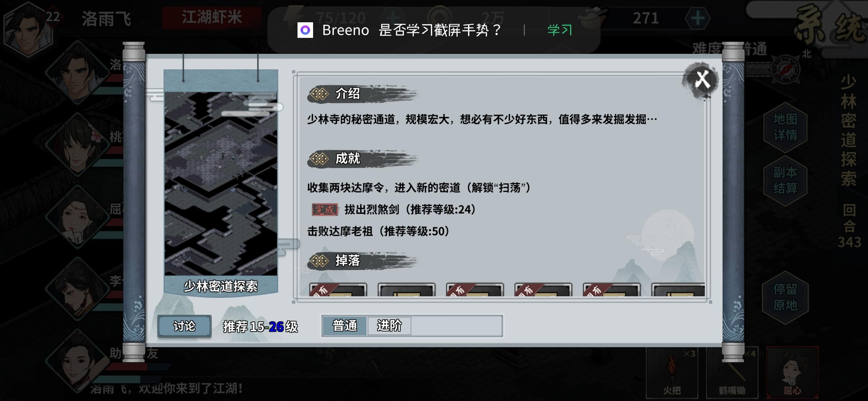
Task: Tap 停留原地 stay in place button
Action: pos(785,297)
